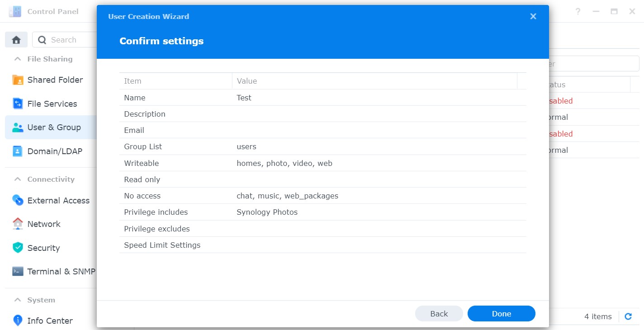Click the Value column header
Viewport: 644px width, 330px height.
click(374, 81)
